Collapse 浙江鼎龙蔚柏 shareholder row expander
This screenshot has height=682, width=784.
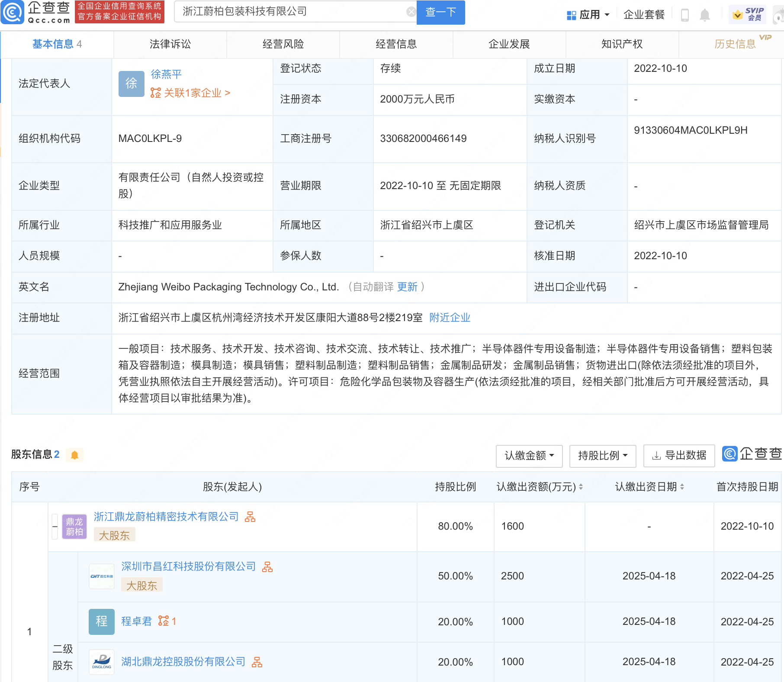point(55,527)
